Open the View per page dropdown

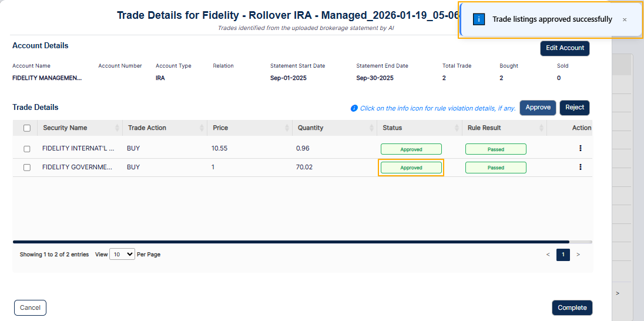(122, 255)
